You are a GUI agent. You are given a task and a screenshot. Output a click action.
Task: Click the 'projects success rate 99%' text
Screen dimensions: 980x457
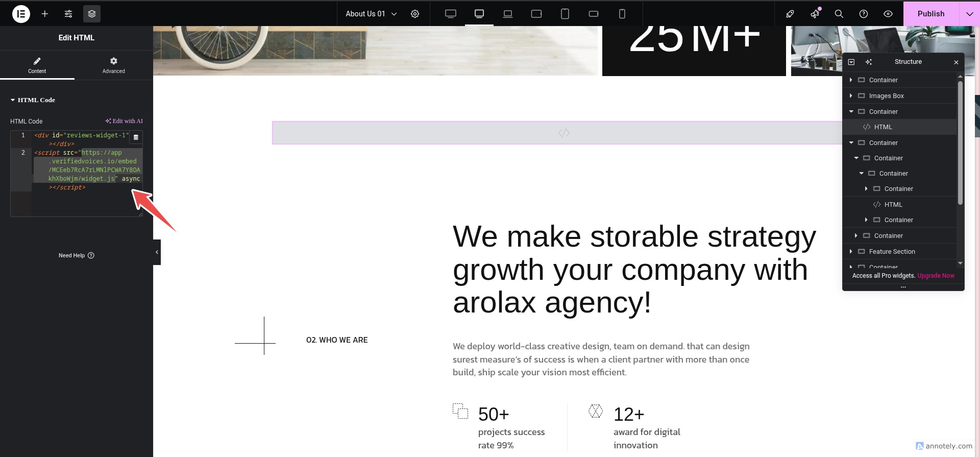pos(511,439)
